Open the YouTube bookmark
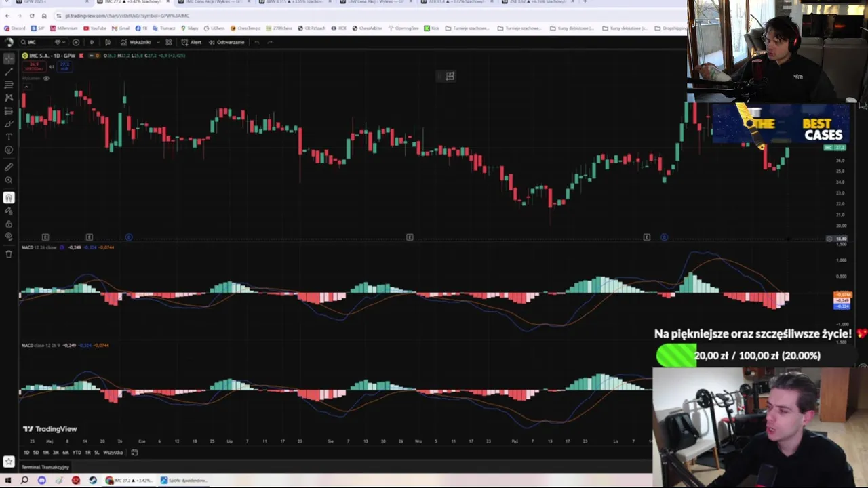The width and height of the screenshot is (868, 488). [95, 28]
